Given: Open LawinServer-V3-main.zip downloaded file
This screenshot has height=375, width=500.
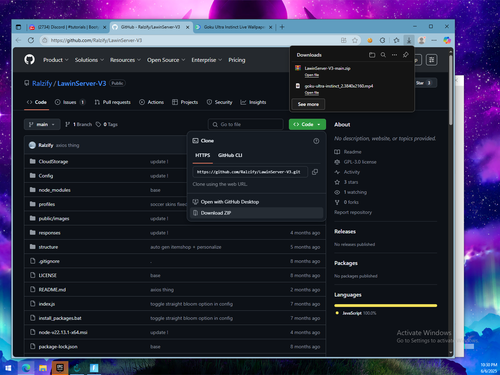Looking at the screenshot, I should (327, 68).
